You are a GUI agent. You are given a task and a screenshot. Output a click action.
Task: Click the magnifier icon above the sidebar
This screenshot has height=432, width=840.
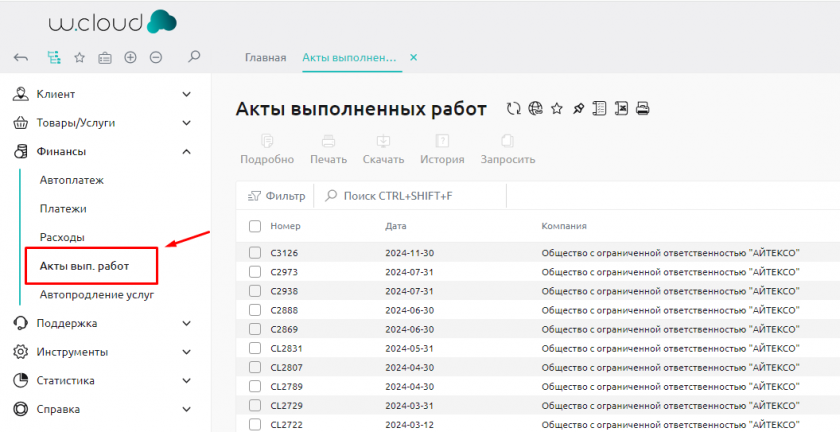click(194, 58)
